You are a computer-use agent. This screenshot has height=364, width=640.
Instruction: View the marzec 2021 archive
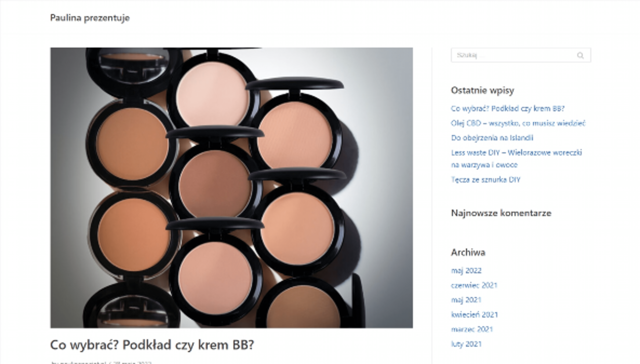coord(472,329)
